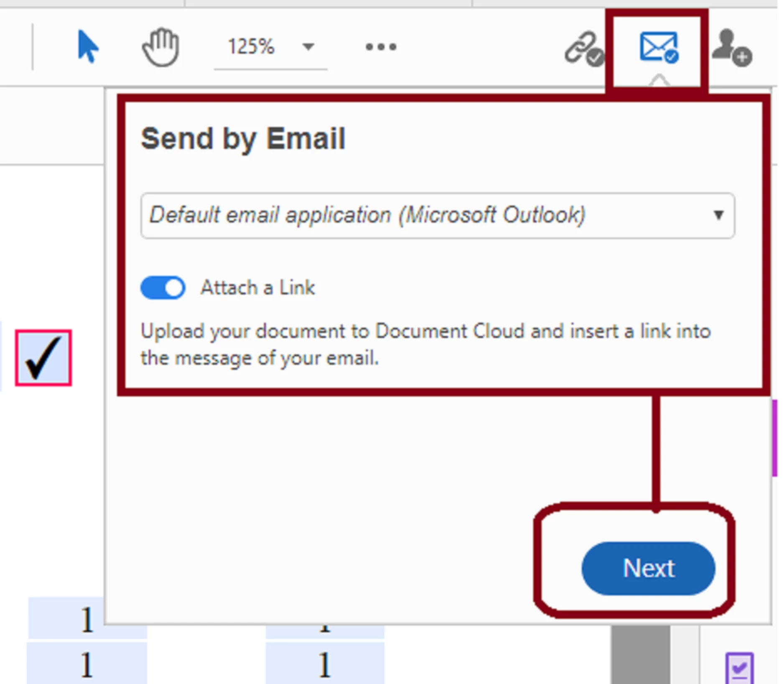Click the grey vertical scrollbar thumb

[641, 655]
